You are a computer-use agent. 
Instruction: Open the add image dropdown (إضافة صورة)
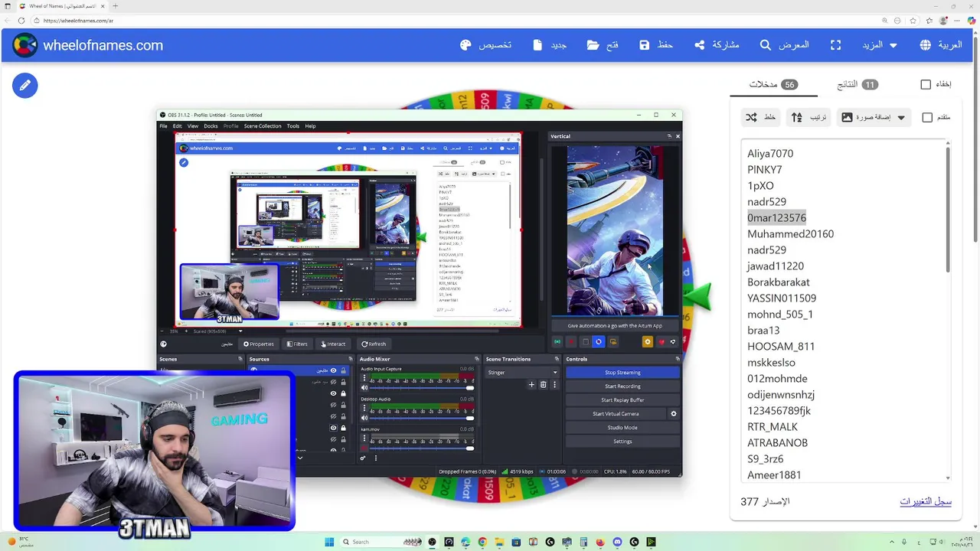(874, 117)
